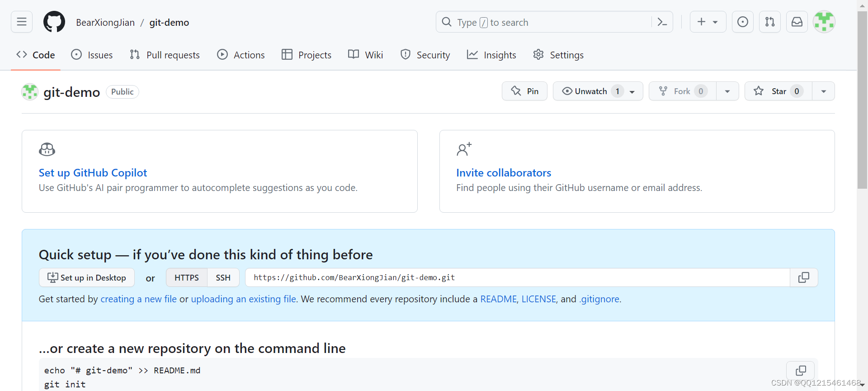868x391 pixels.
Task: Open the pull requests icon in header
Action: click(x=770, y=22)
